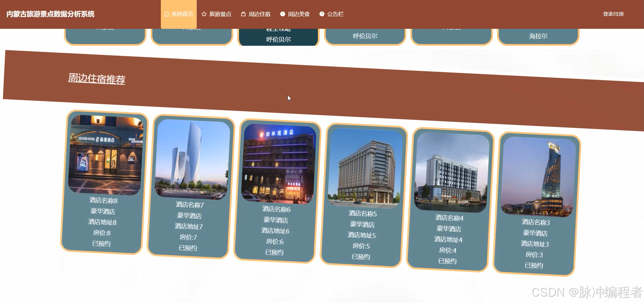Select the address text 酒店地址4
Image resolution: width=644 pixels, height=303 pixels.
coord(448,239)
